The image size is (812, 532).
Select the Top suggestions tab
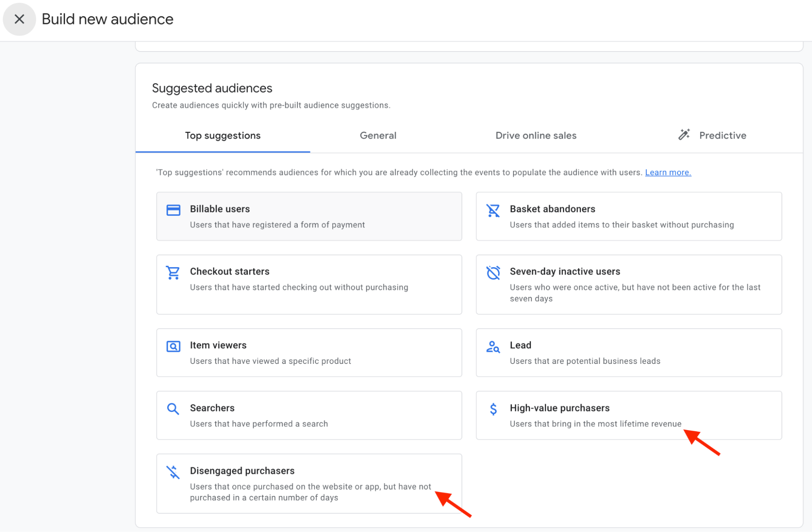(223, 136)
